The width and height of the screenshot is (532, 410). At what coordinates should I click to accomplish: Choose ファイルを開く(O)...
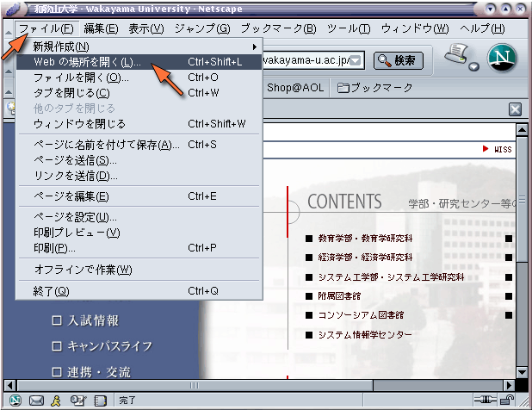(139, 78)
